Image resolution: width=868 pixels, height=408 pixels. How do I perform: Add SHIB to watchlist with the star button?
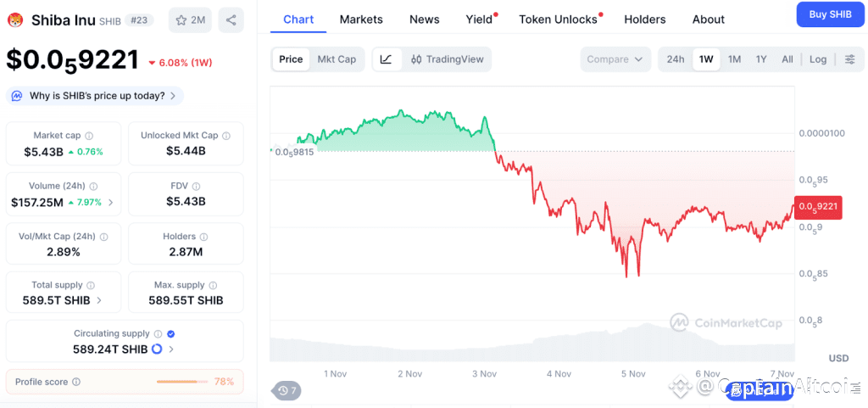190,20
